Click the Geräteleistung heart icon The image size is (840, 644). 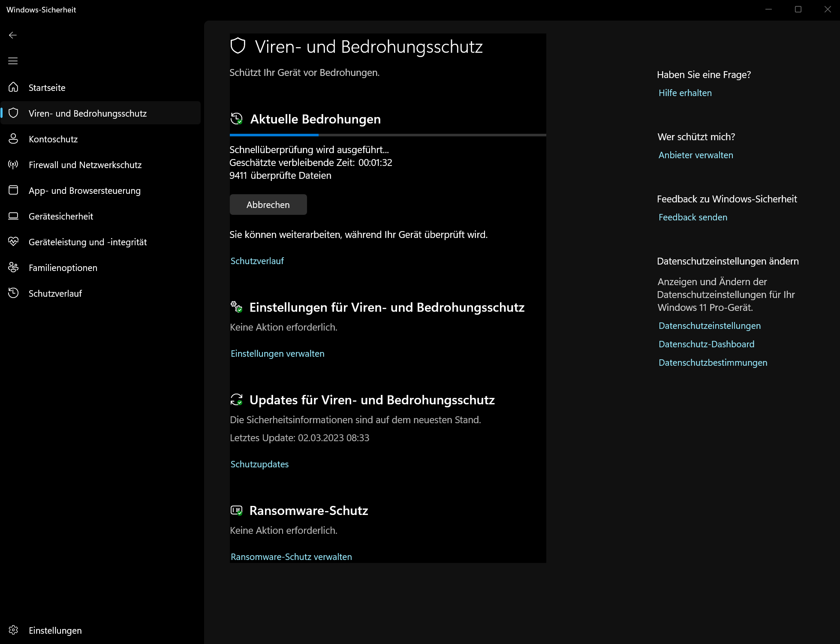pos(13,241)
